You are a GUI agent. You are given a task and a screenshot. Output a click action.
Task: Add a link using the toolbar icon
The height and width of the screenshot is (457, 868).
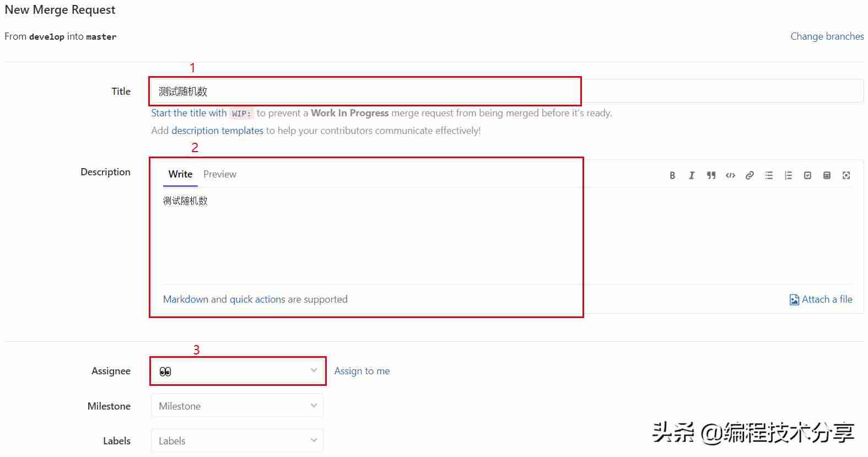(x=750, y=175)
